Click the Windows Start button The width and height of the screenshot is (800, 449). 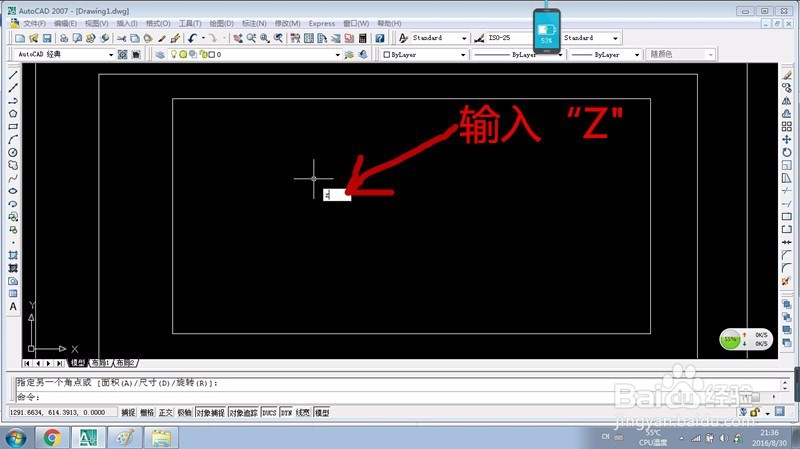pyautogui.click(x=15, y=438)
